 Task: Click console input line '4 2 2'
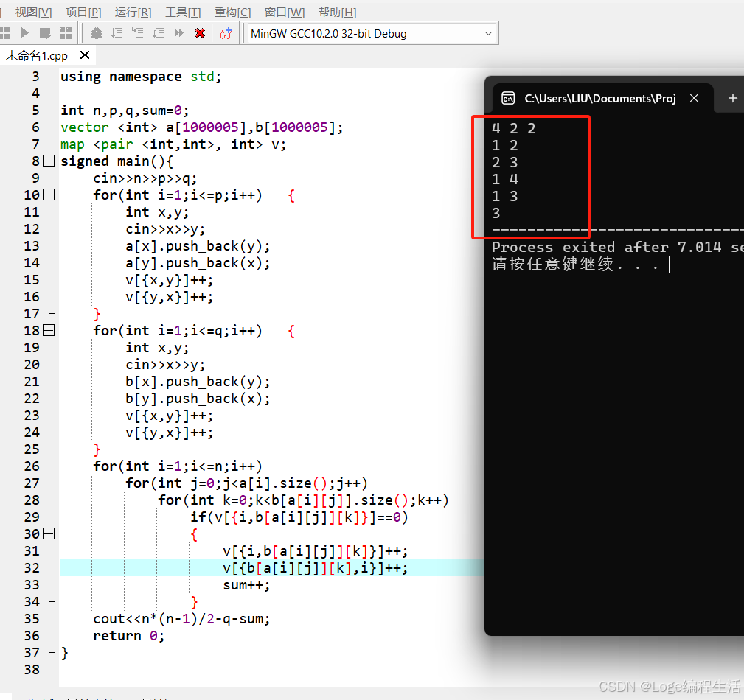coord(514,128)
